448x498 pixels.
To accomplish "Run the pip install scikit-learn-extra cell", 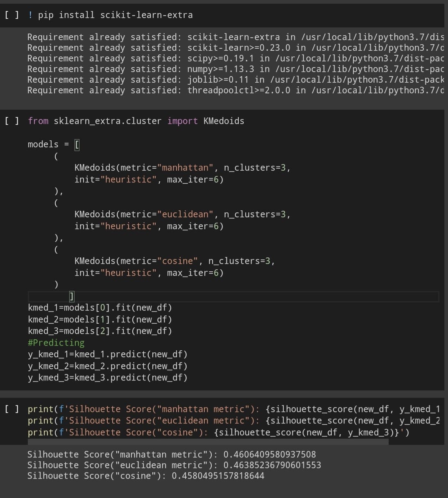I will click(x=12, y=15).
